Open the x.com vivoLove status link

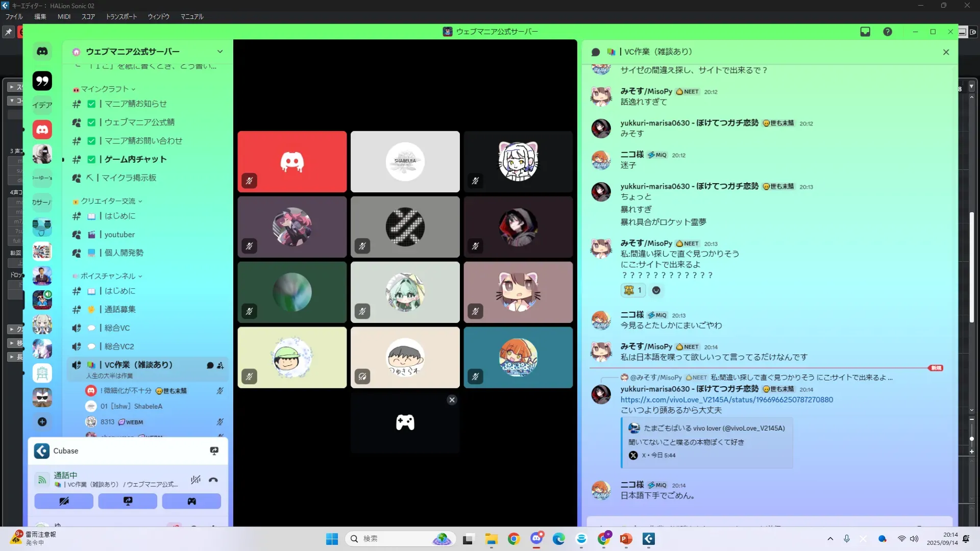point(726,400)
